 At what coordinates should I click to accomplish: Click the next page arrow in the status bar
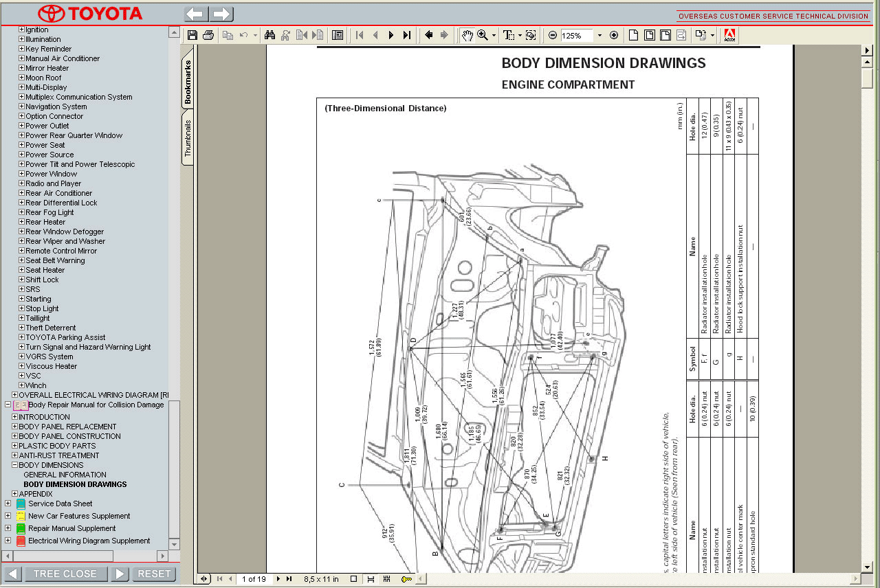click(278, 579)
